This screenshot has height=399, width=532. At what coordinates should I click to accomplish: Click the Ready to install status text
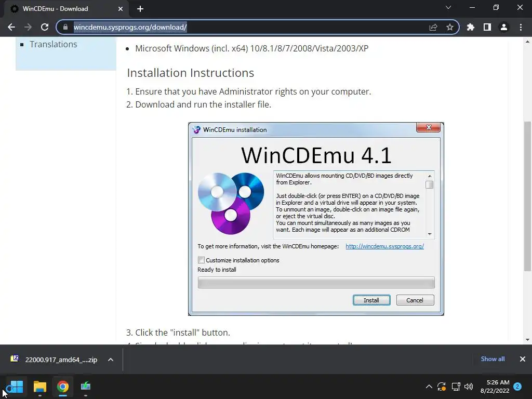[x=217, y=270]
